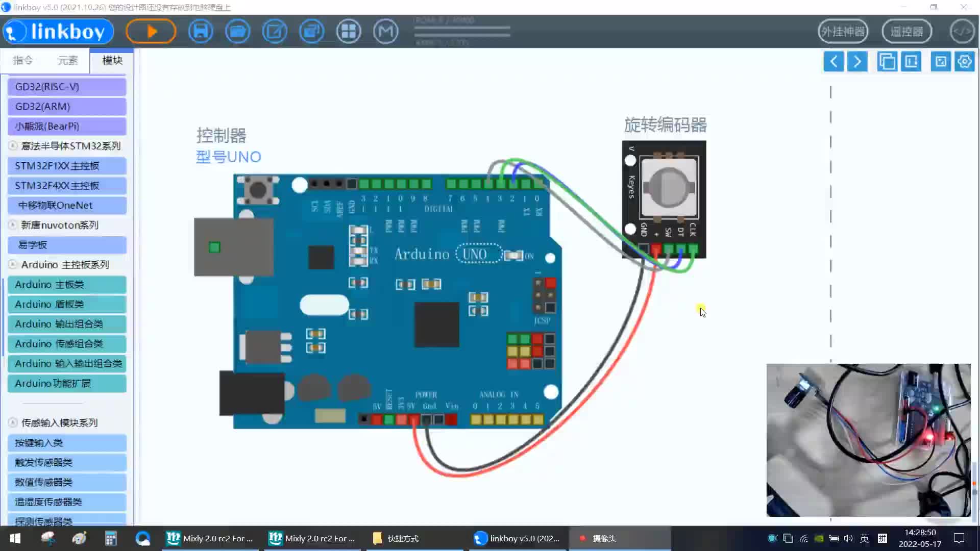This screenshot has width=980, height=551.
Task: Go back with the left arrow button
Action: (834, 62)
